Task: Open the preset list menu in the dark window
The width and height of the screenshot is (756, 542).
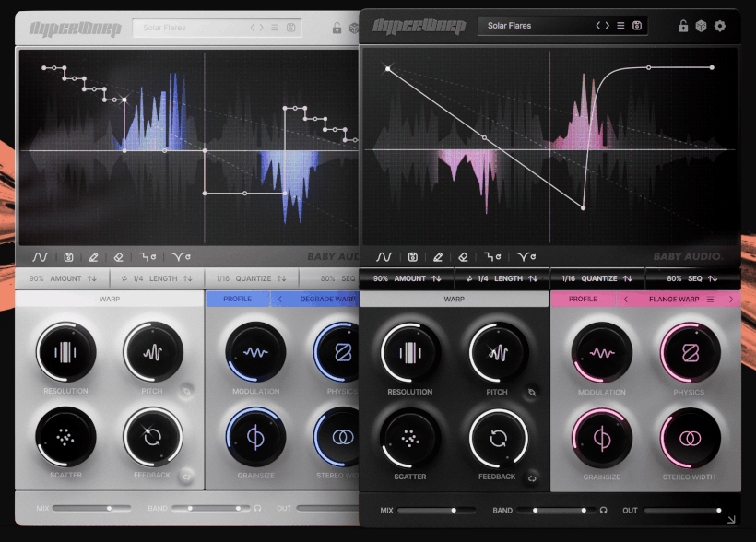Action: click(621, 26)
